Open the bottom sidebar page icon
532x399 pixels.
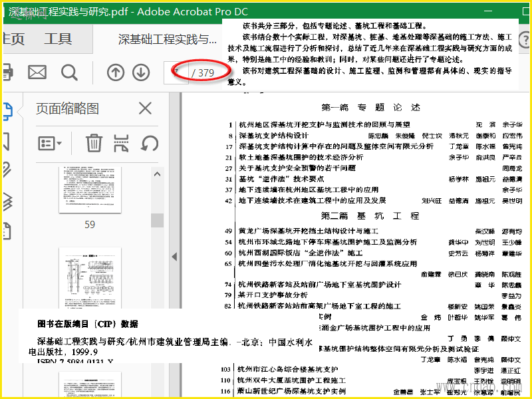pos(7,231)
